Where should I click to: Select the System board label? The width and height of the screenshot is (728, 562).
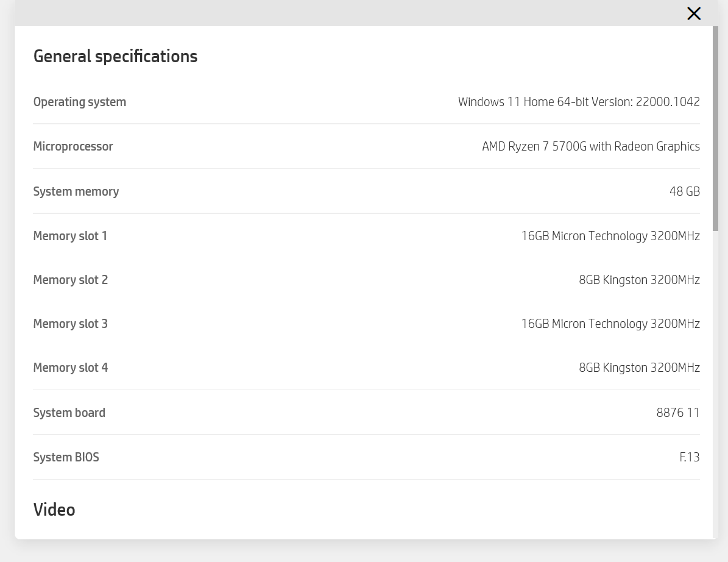click(x=69, y=413)
